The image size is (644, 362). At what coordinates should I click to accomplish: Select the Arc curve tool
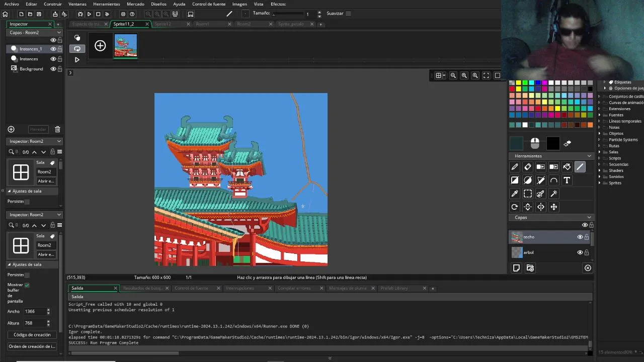point(554,180)
